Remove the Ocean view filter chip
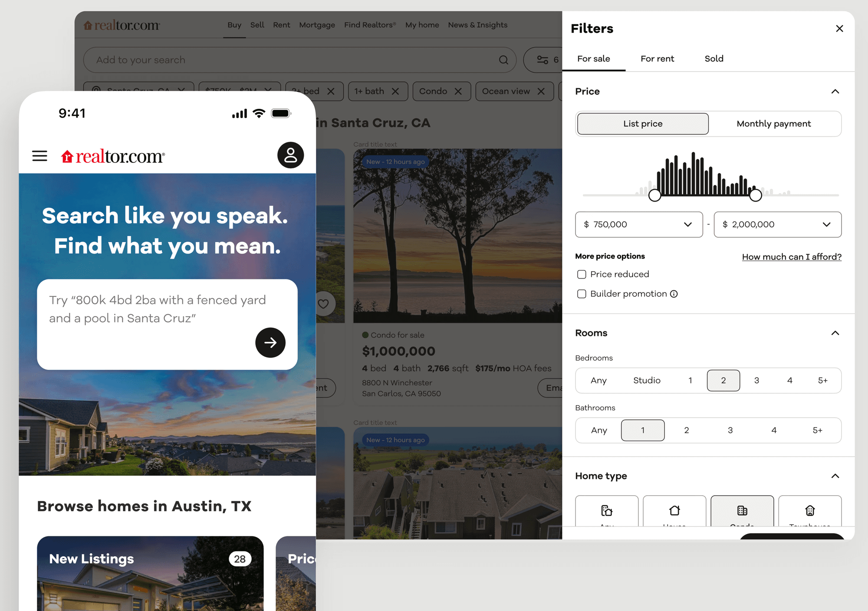The image size is (868, 611). 541,91
